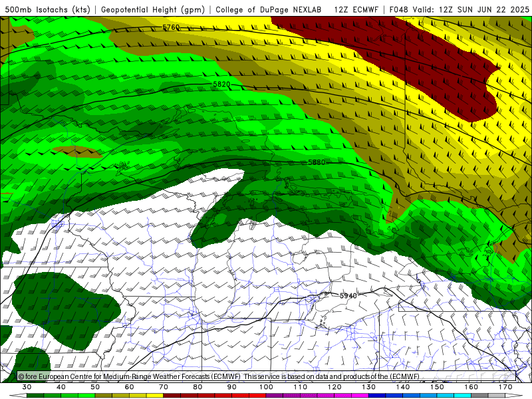Click the "Geopotential Height (gpm)" header text

click(153, 9)
